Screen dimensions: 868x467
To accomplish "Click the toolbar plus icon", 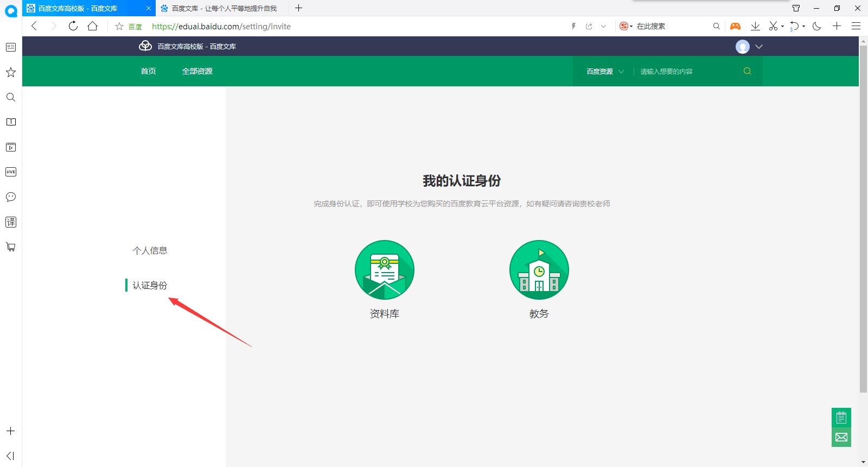I will (837, 26).
